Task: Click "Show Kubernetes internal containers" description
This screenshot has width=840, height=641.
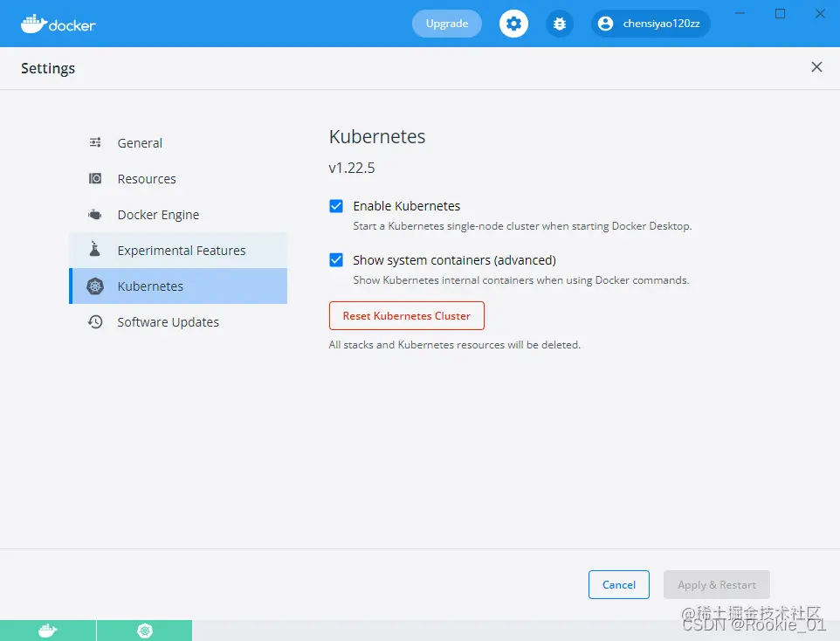Action: [521, 280]
